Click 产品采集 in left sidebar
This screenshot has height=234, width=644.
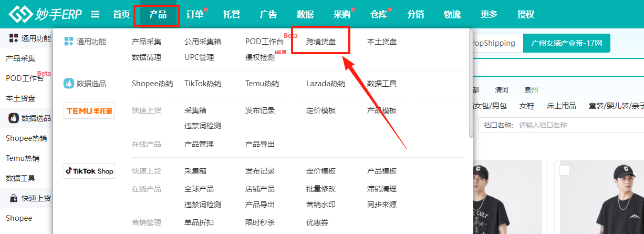click(20, 58)
